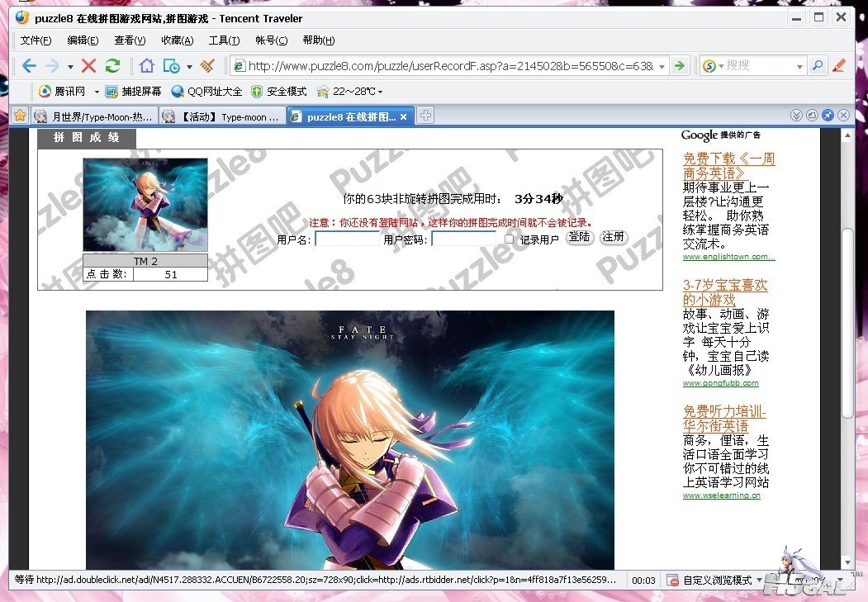This screenshot has height=602, width=868.
Task: Open the 编辑(E) menu
Action: pos(83,40)
